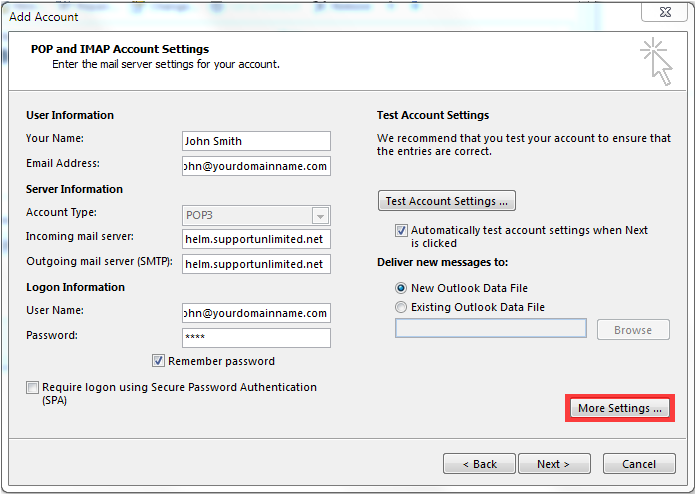The width and height of the screenshot is (696, 495).
Task: Open the POP3 account type combo box
Action: coord(256,215)
